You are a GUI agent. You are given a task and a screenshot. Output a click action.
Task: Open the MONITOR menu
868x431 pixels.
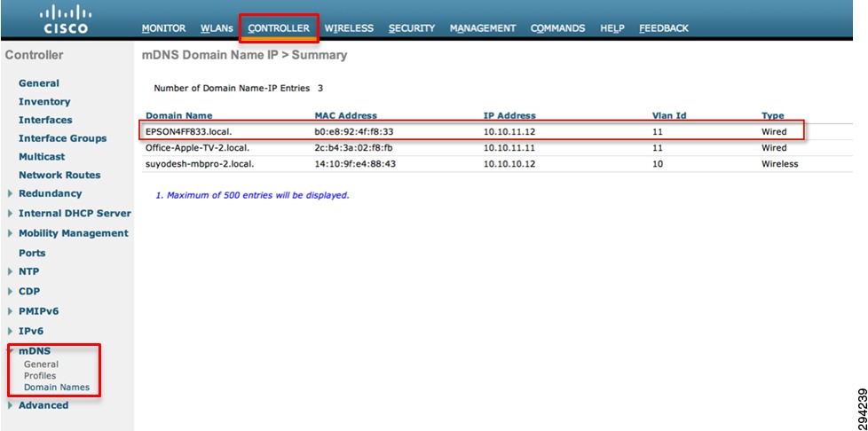coord(163,28)
